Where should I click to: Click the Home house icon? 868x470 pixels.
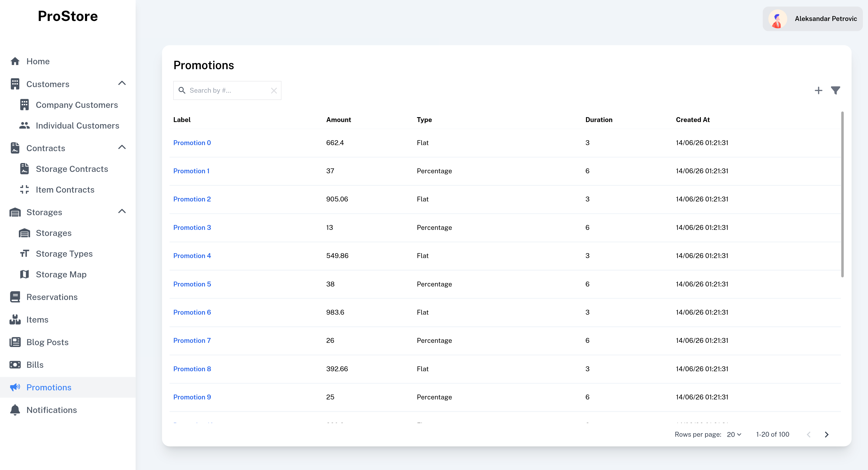[x=15, y=61]
